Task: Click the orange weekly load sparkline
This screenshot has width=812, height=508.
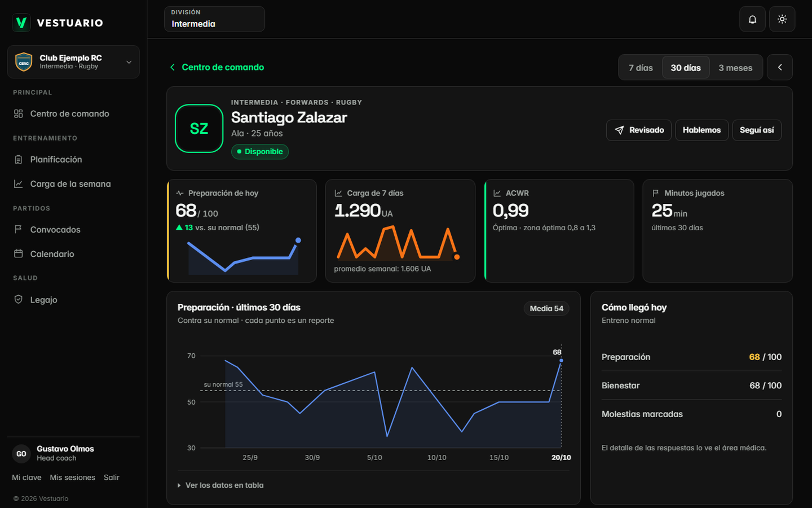Action: coord(398,243)
